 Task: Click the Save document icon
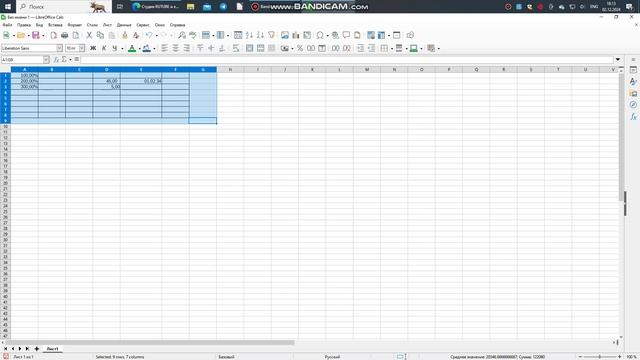pos(36,36)
